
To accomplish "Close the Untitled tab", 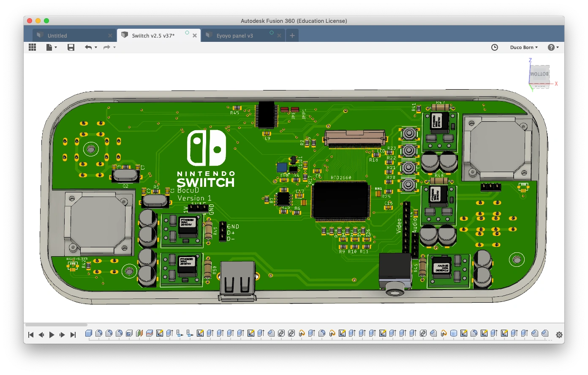I will (110, 36).
